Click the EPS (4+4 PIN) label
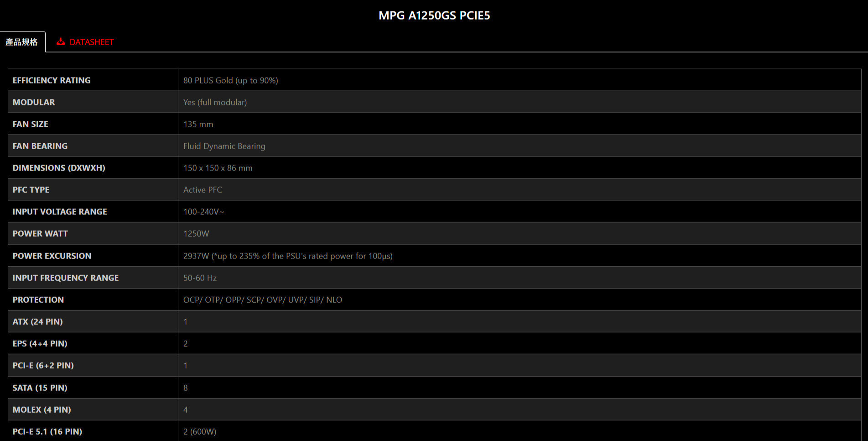Screen dimensions: 868x441 point(40,343)
